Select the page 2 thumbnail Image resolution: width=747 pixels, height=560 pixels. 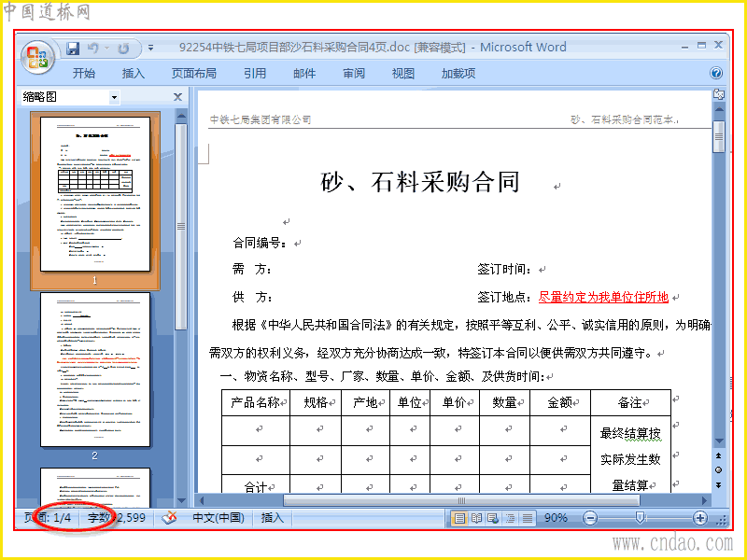click(x=95, y=370)
